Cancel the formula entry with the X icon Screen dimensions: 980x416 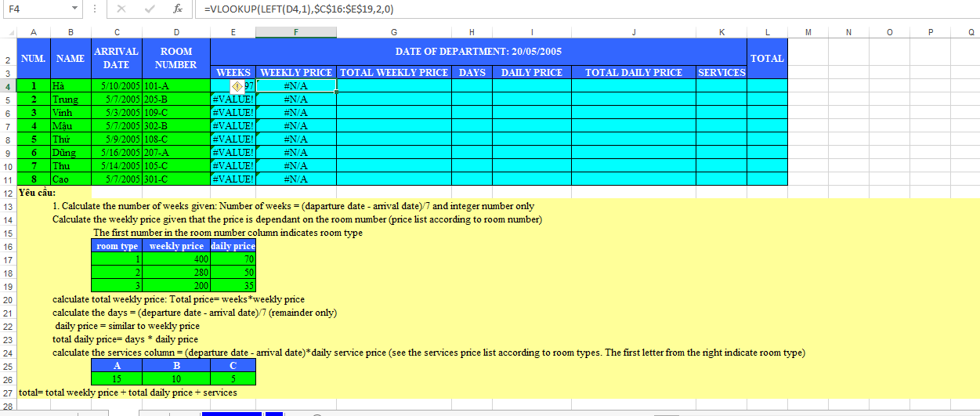click(x=121, y=9)
